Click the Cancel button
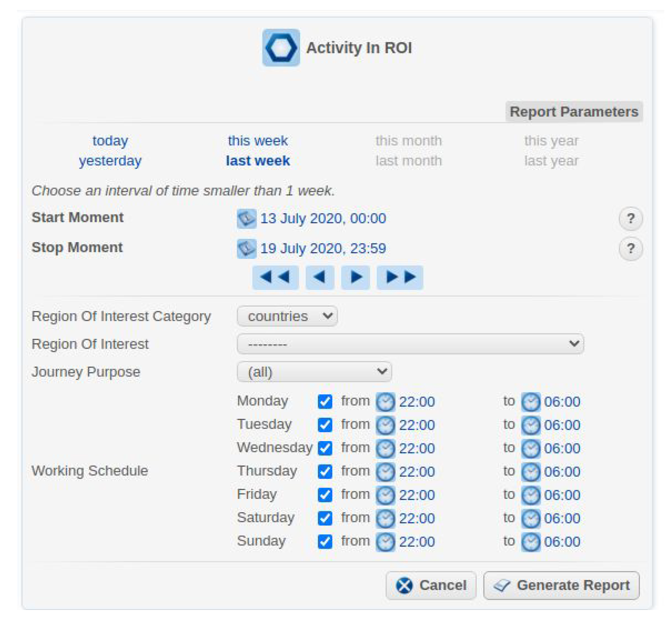The image size is (672, 618). click(x=431, y=586)
